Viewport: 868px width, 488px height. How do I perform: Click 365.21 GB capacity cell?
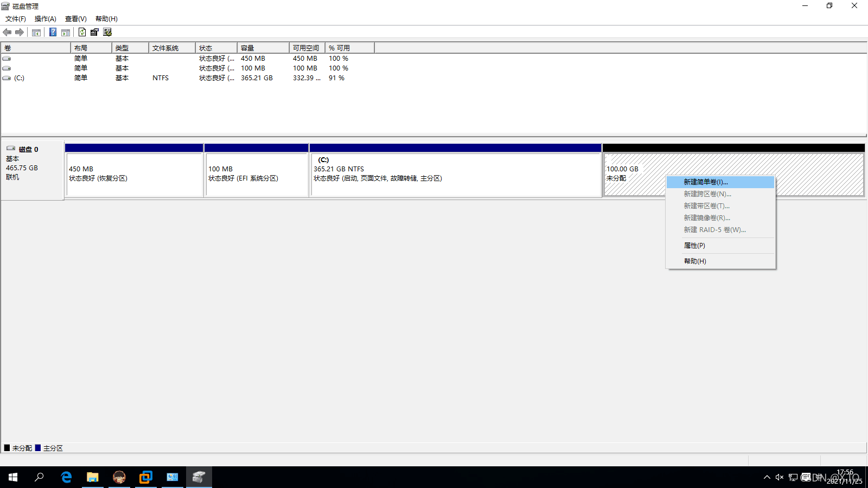(x=257, y=78)
